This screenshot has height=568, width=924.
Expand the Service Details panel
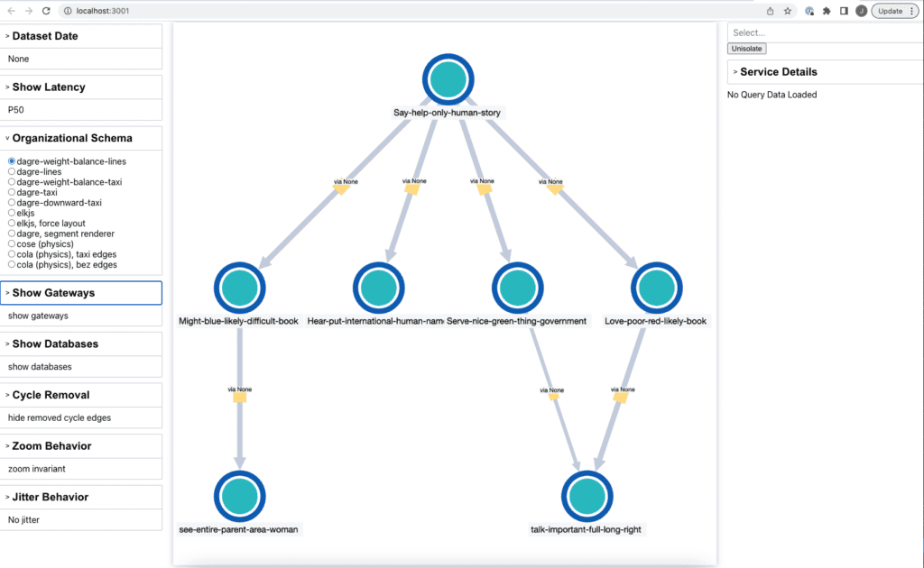(778, 72)
